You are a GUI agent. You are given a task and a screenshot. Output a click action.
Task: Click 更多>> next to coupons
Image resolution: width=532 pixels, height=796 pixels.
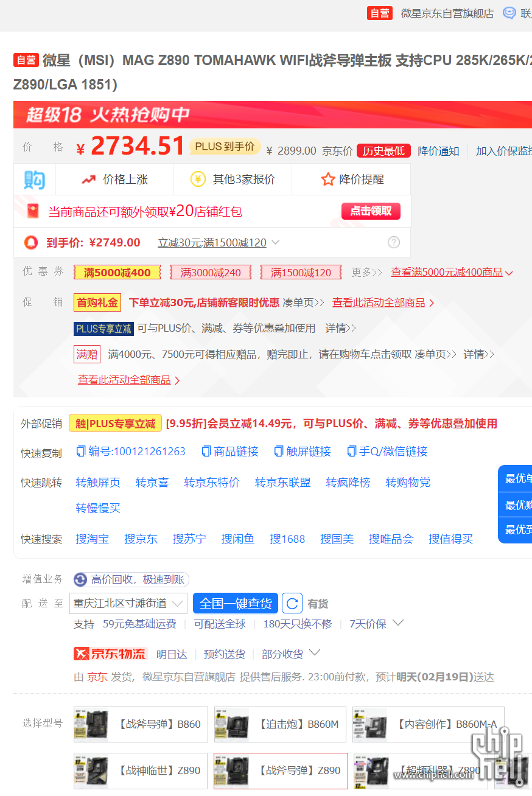tap(367, 273)
